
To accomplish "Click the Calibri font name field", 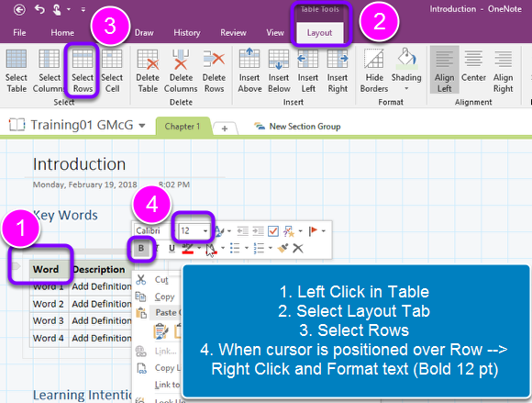I will pos(153,230).
